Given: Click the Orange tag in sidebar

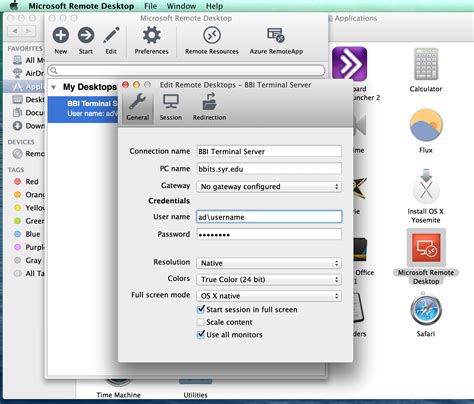Looking at the screenshot, I should click(29, 195).
